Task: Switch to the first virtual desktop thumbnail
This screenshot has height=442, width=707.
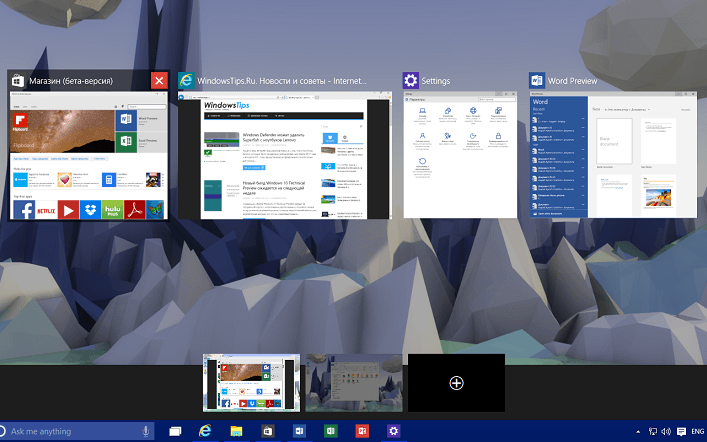Action: [x=251, y=383]
